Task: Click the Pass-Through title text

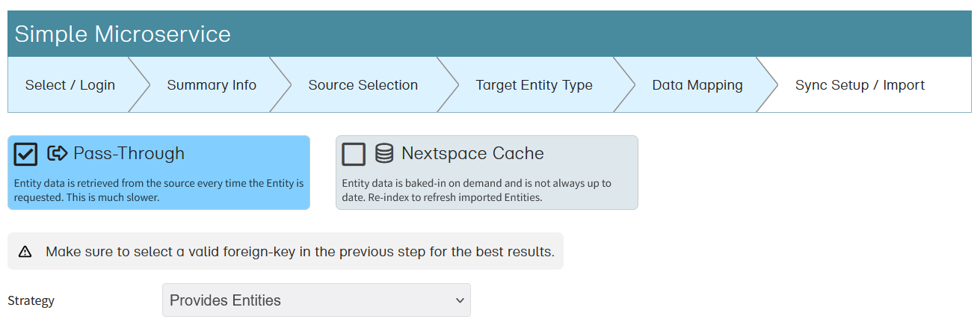Action: coord(129,154)
